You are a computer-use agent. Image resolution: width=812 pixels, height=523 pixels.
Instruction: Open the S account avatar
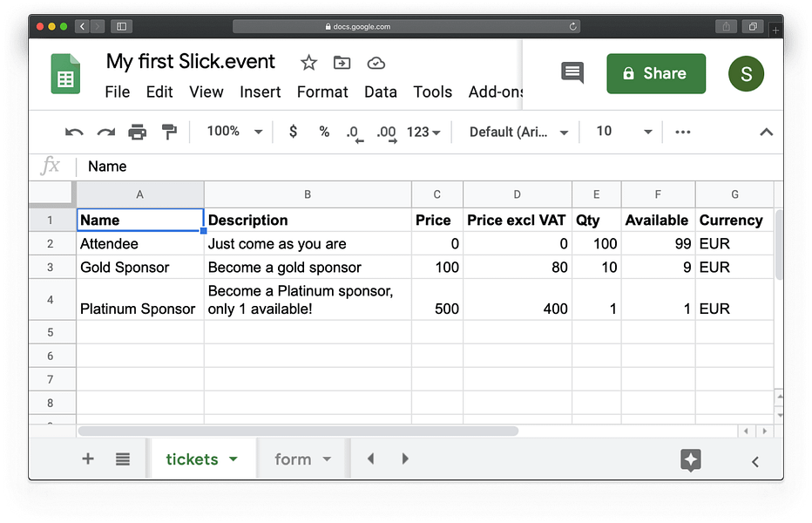746,73
